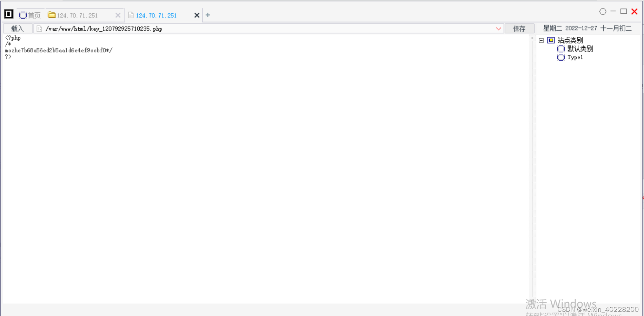Click the app logo icon at top-left
This screenshot has height=316, width=644.
pos(8,14)
